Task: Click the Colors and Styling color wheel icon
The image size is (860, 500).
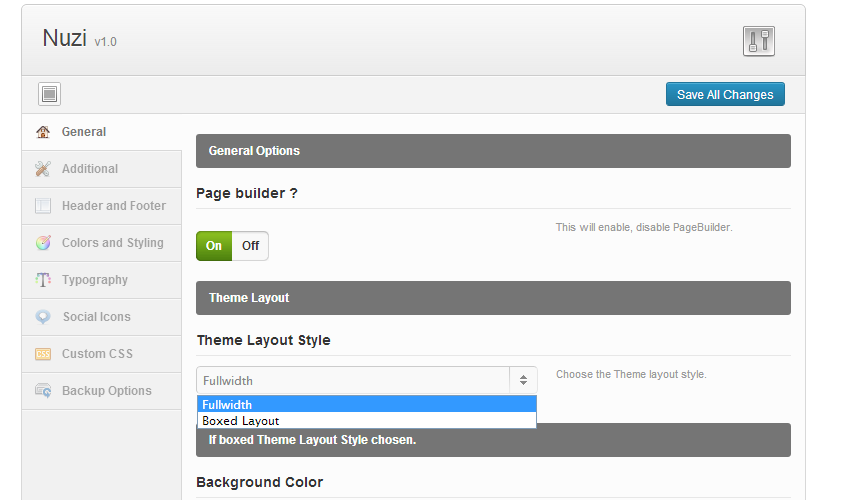Action: (43, 243)
